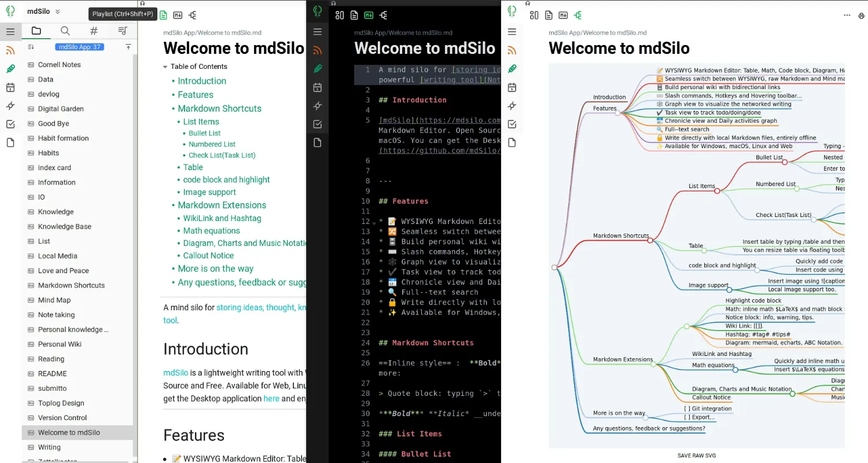Click the SAVE RAW SVG button

pyautogui.click(x=697, y=455)
